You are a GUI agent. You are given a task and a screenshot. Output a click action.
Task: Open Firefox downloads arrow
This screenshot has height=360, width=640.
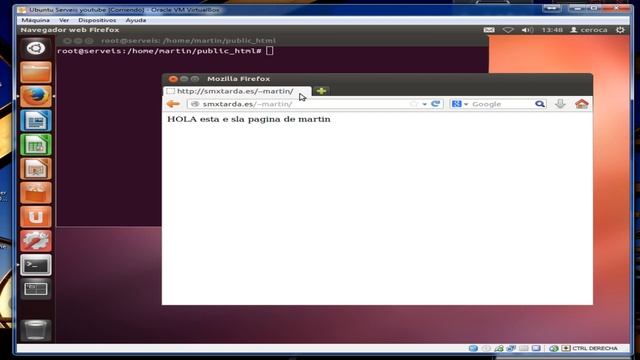(560, 104)
